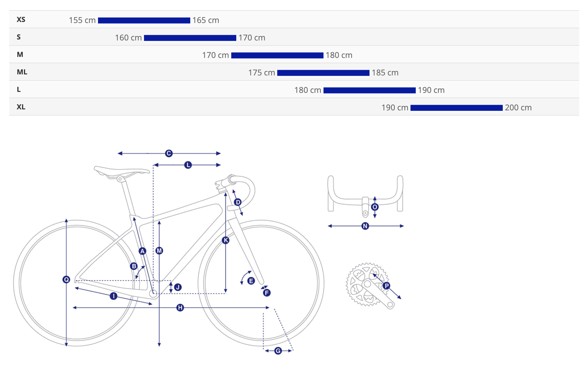The width and height of the screenshot is (588, 372).
Task: Click the H wheelbase marker
Action: [180, 308]
